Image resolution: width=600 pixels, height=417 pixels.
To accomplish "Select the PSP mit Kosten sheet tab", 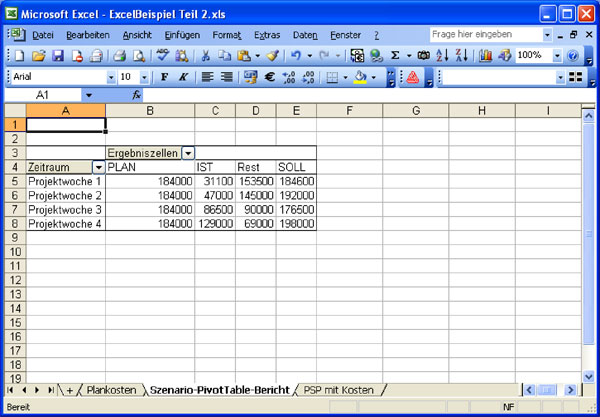I will (x=338, y=389).
